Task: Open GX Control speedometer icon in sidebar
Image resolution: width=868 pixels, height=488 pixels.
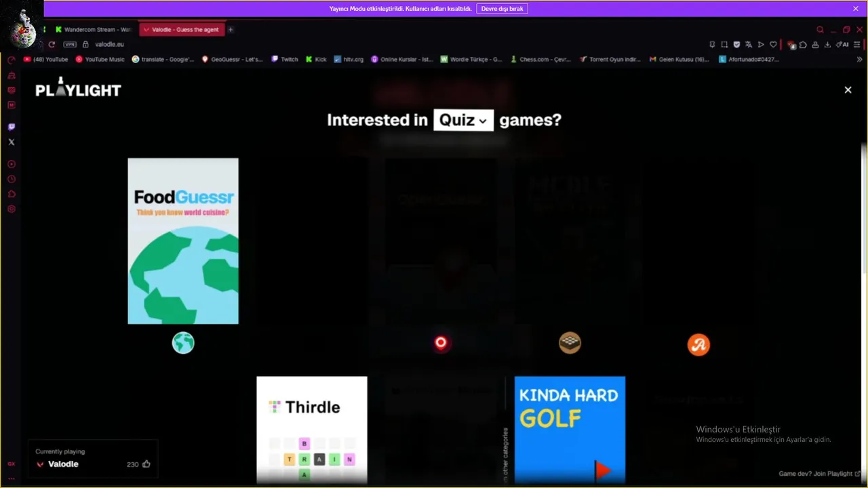Action: tap(12, 60)
